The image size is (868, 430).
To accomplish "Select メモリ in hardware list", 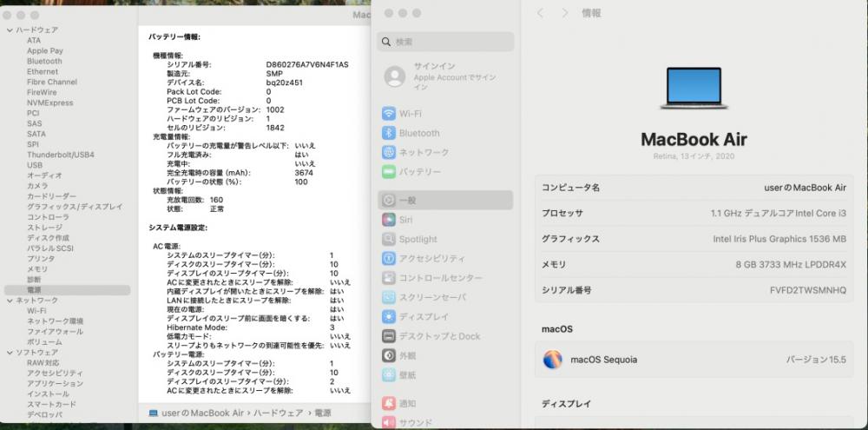I will 37,269.
